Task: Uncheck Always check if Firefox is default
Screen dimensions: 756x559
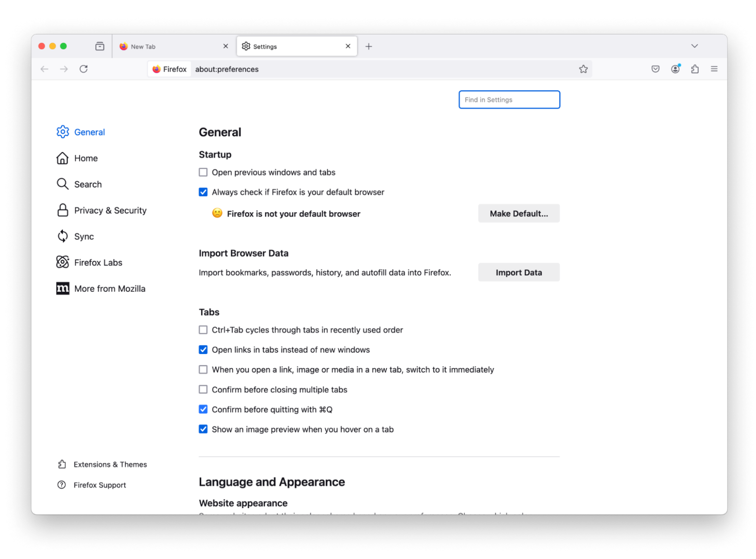Action: [x=203, y=192]
